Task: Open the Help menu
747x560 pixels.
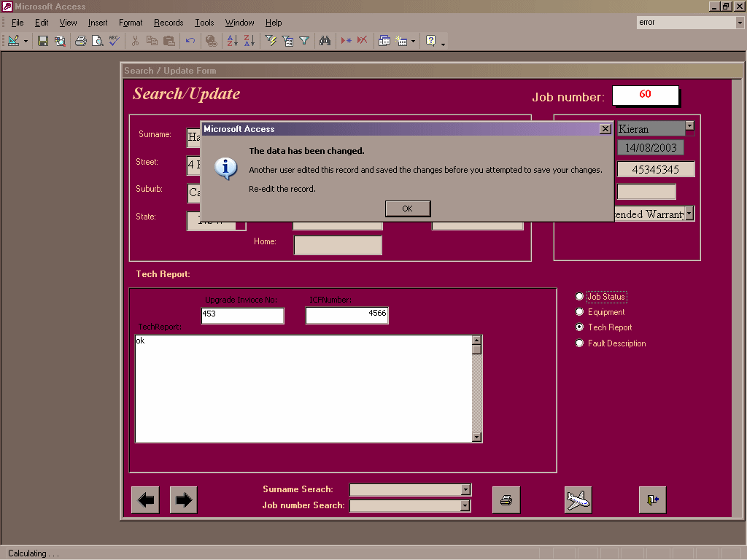Action: point(274,23)
